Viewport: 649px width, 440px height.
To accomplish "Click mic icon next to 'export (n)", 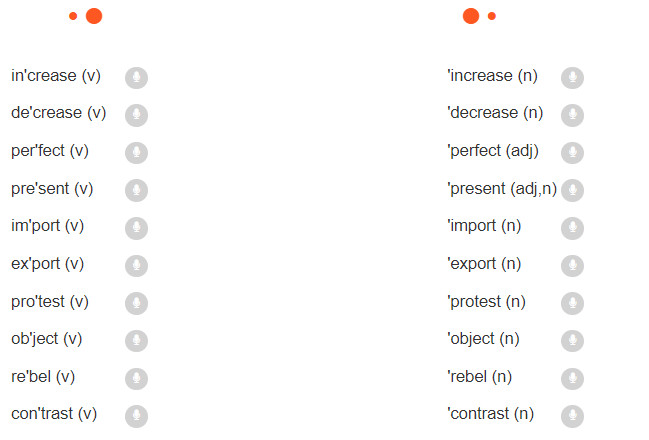I will pos(572,266).
